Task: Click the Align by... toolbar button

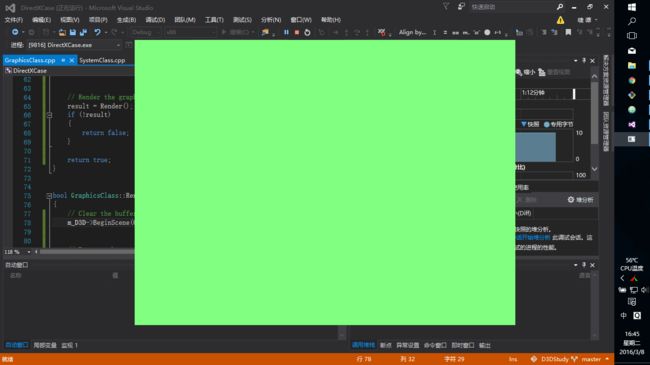Action: pyautogui.click(x=412, y=32)
